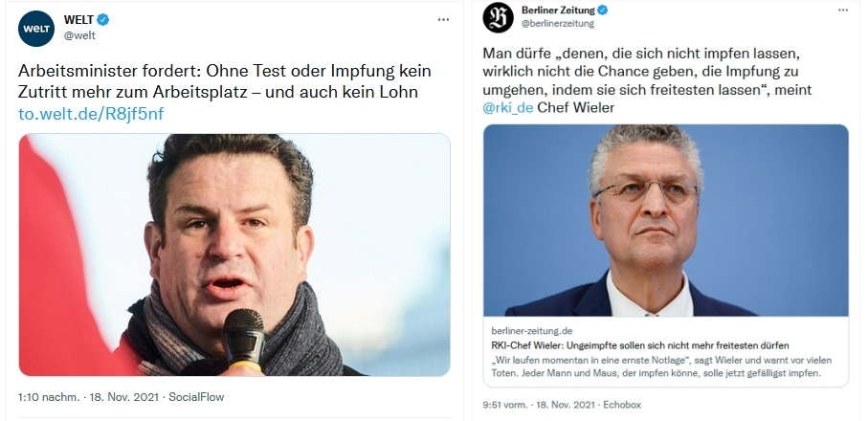
Task: Click WELT verified badge icon
Action: coord(103,20)
